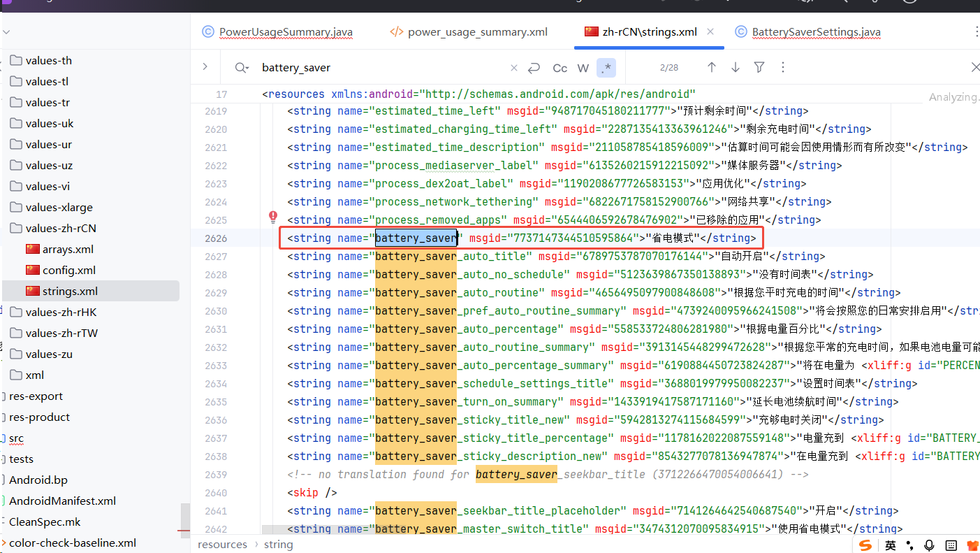Screen dimensions: 980x553
Task: Open the values-zh-rTW folder
Action: pyautogui.click(x=54, y=333)
